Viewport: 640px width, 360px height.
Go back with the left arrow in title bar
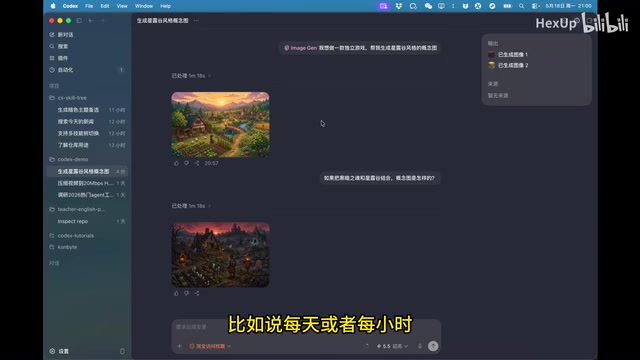tap(91, 20)
